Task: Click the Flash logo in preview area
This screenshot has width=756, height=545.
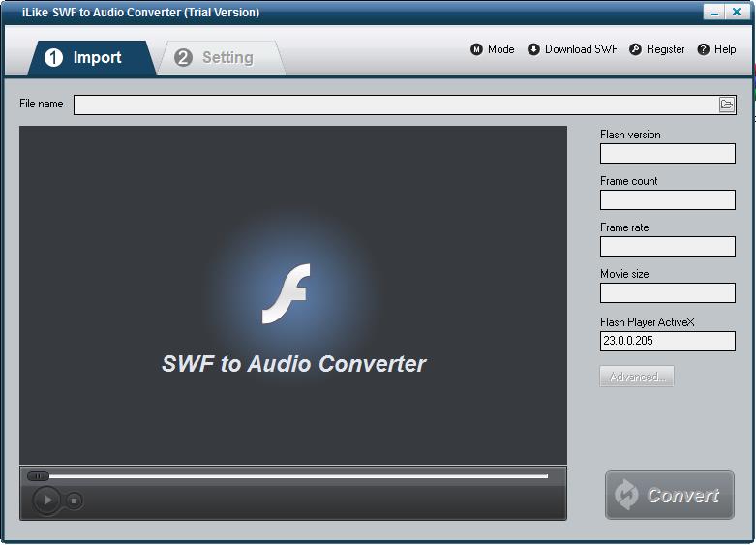Action: tap(287, 293)
